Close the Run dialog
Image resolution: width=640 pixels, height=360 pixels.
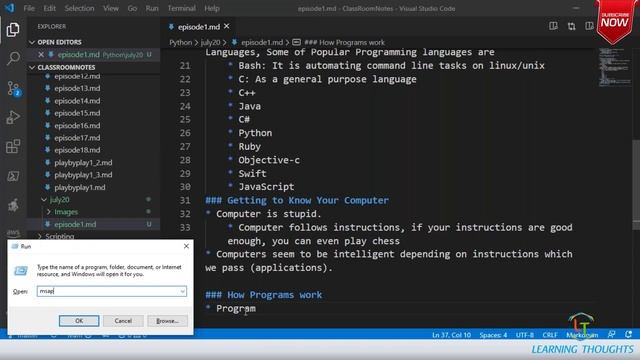[x=186, y=246]
